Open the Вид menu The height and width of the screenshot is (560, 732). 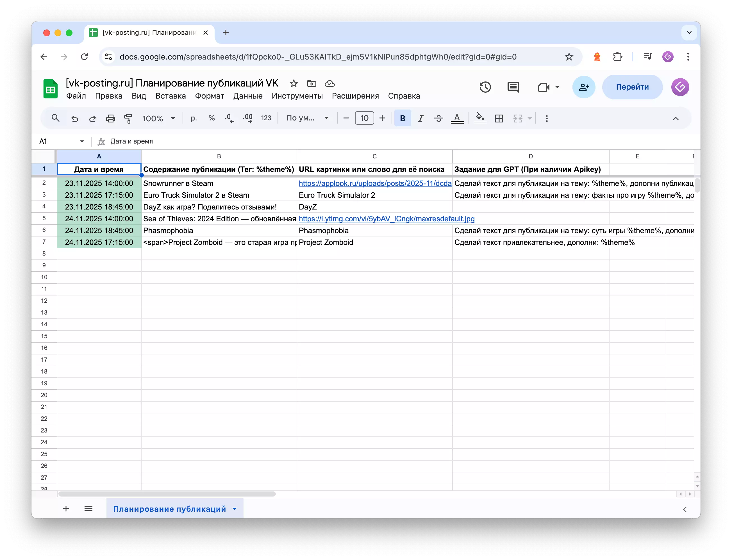tap(139, 96)
